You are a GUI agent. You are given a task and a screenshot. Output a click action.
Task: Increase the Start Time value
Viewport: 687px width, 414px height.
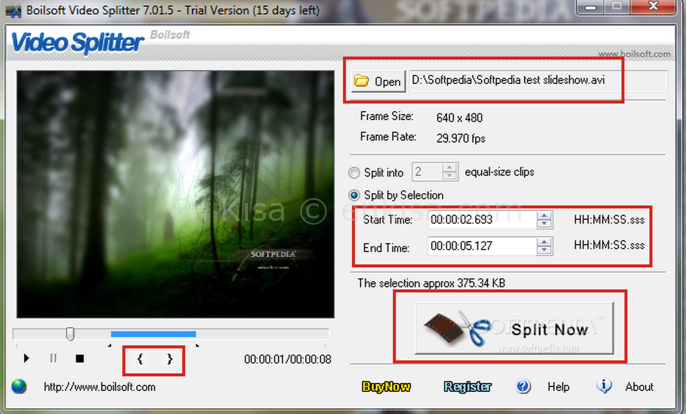click(x=544, y=216)
